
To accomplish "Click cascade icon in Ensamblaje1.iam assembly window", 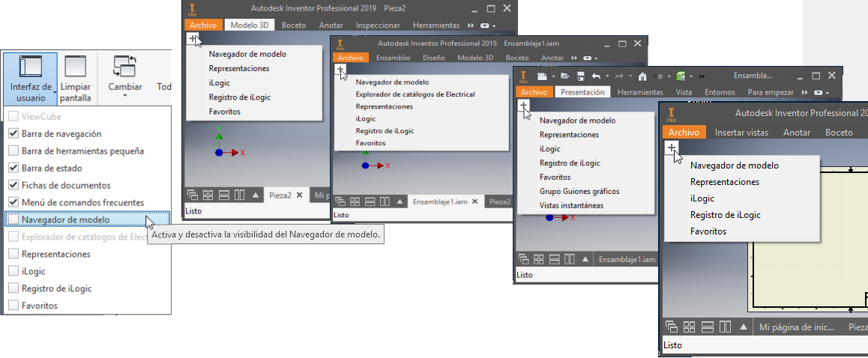I will coord(341,201).
